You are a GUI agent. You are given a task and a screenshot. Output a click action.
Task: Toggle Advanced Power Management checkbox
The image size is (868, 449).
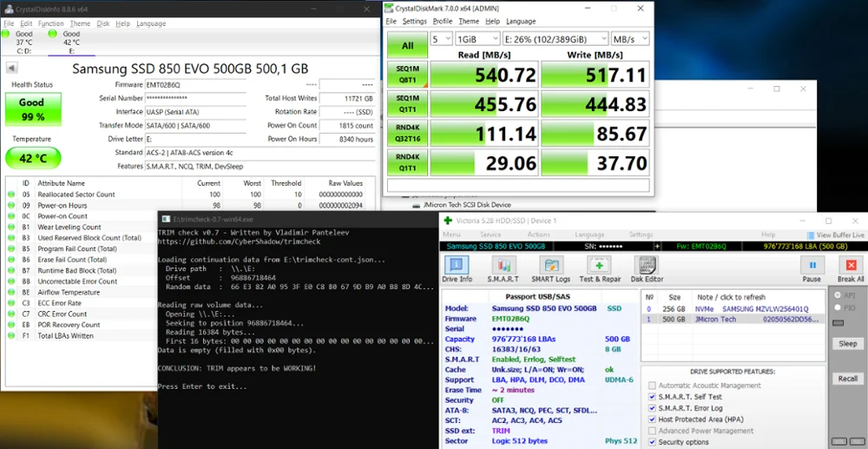pyautogui.click(x=652, y=431)
